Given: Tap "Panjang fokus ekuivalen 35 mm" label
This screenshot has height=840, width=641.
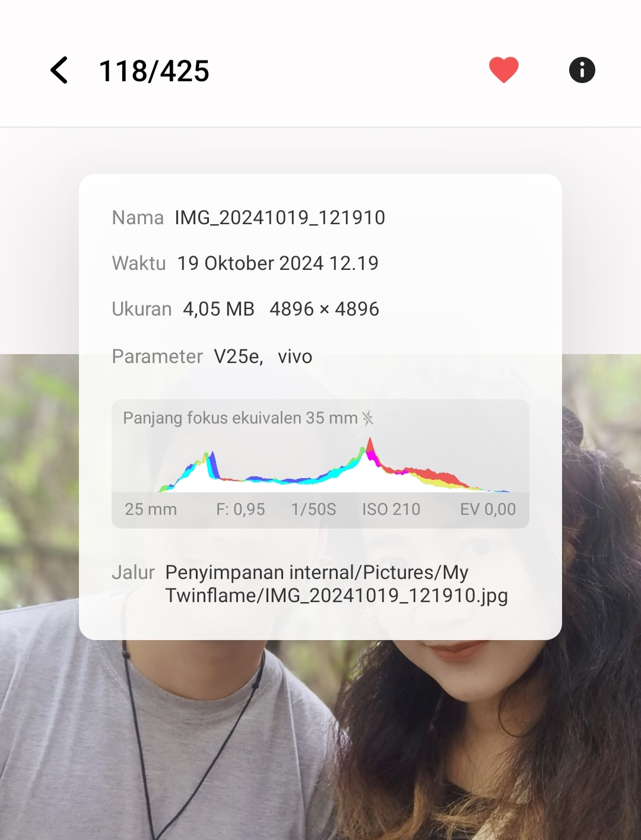Looking at the screenshot, I should [x=240, y=418].
